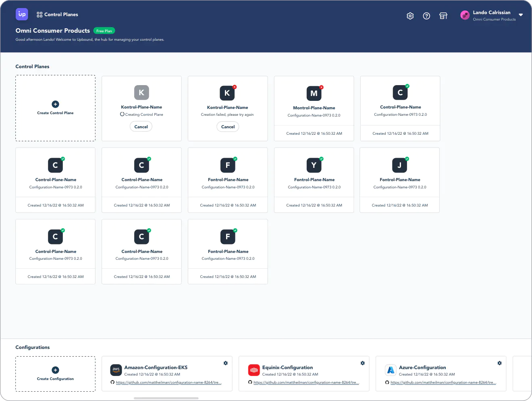The width and height of the screenshot is (532, 401).
Task: Click the Control Planes section heading
Action: (32, 67)
